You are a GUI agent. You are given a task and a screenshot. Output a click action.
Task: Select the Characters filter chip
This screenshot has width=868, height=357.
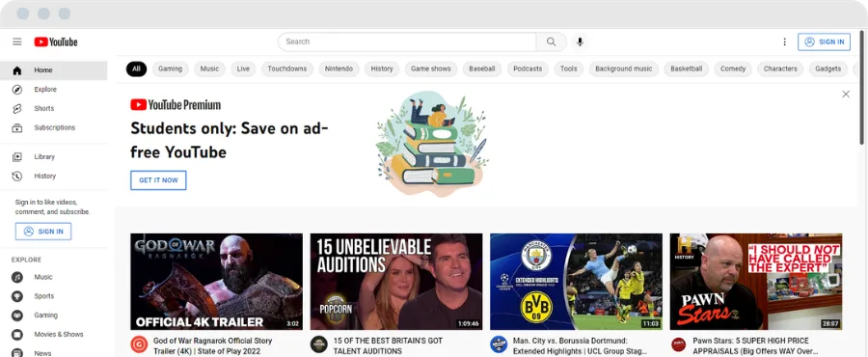pos(780,69)
